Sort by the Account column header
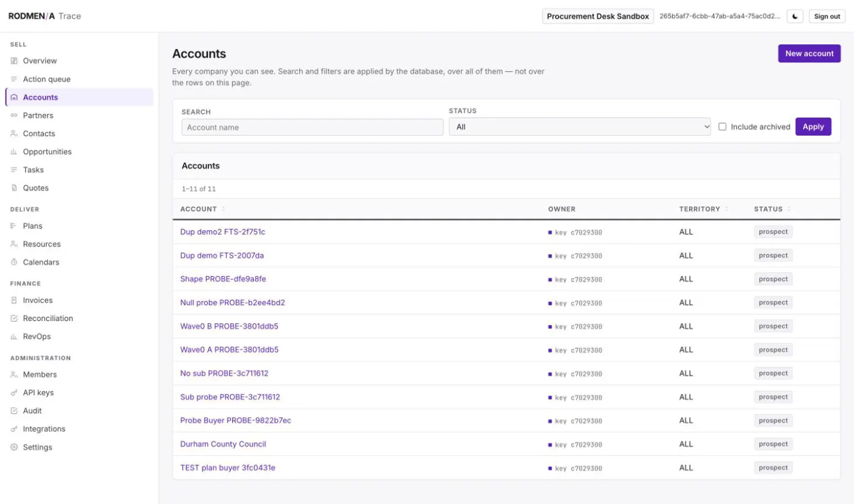 tap(202, 209)
